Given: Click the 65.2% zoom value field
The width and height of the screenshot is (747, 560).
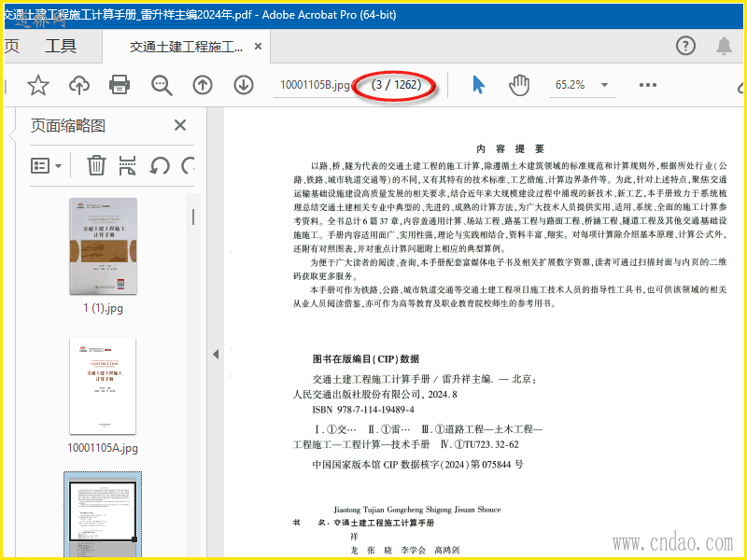Looking at the screenshot, I should point(570,85).
